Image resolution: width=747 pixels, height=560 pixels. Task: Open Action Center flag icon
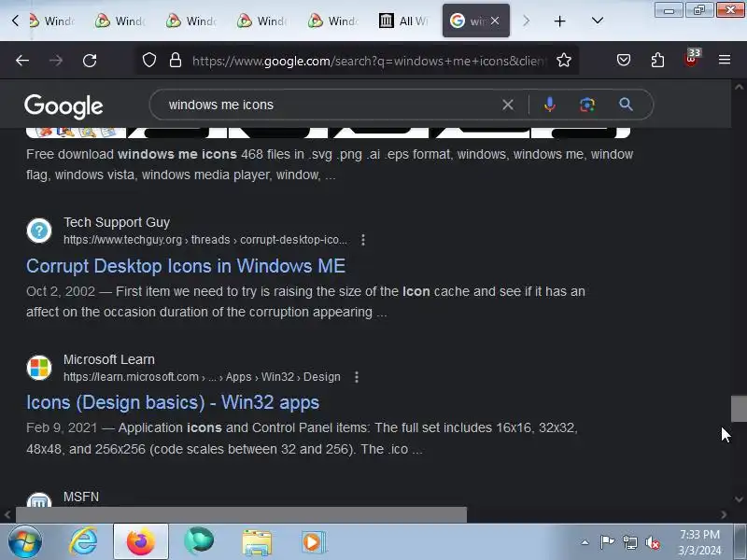tap(606, 542)
